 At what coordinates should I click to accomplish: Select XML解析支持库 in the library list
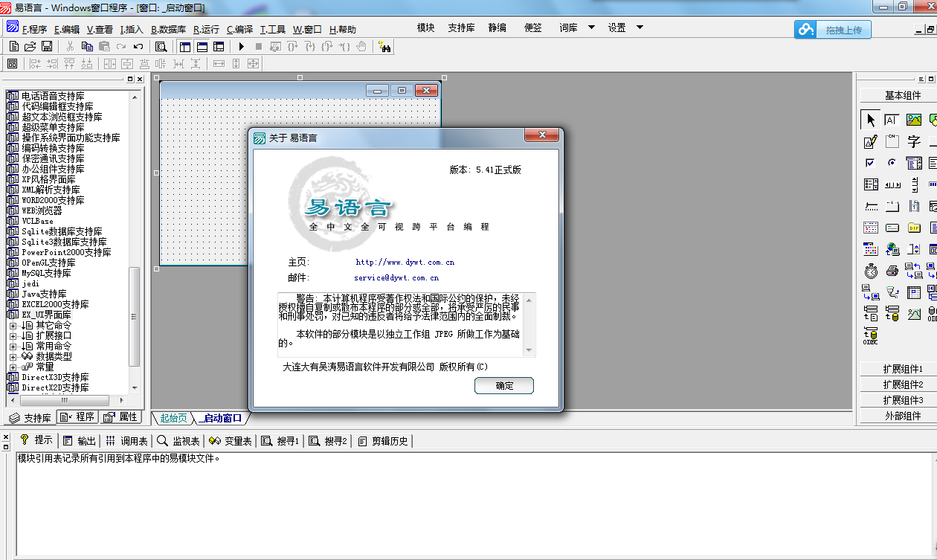(52, 190)
